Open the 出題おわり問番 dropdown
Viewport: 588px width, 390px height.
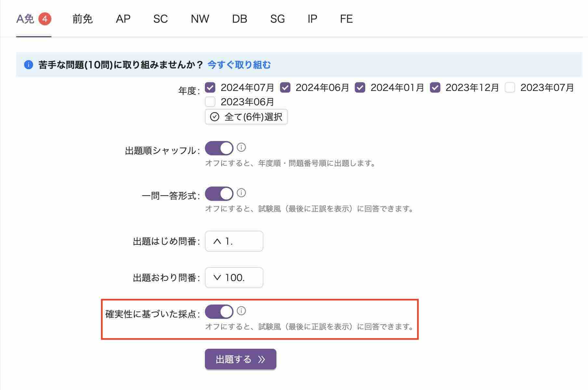tap(234, 278)
